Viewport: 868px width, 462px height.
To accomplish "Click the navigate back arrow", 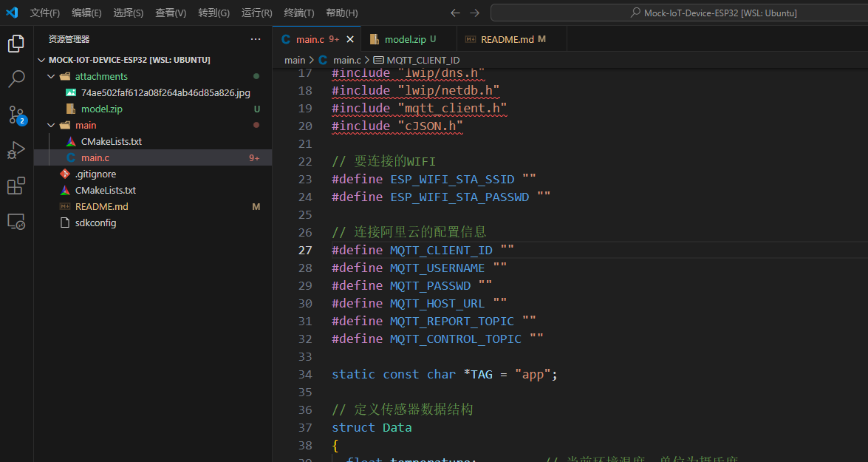I will pyautogui.click(x=455, y=13).
